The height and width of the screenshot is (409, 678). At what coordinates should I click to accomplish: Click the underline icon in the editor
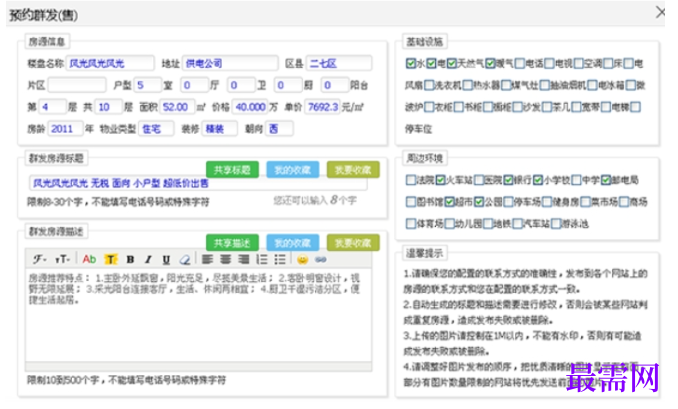pos(166,259)
